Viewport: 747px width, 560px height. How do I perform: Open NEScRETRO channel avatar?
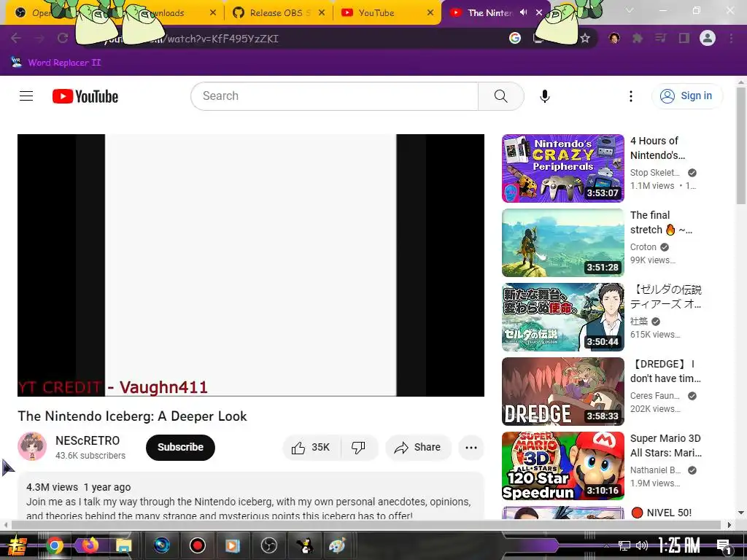click(x=32, y=447)
